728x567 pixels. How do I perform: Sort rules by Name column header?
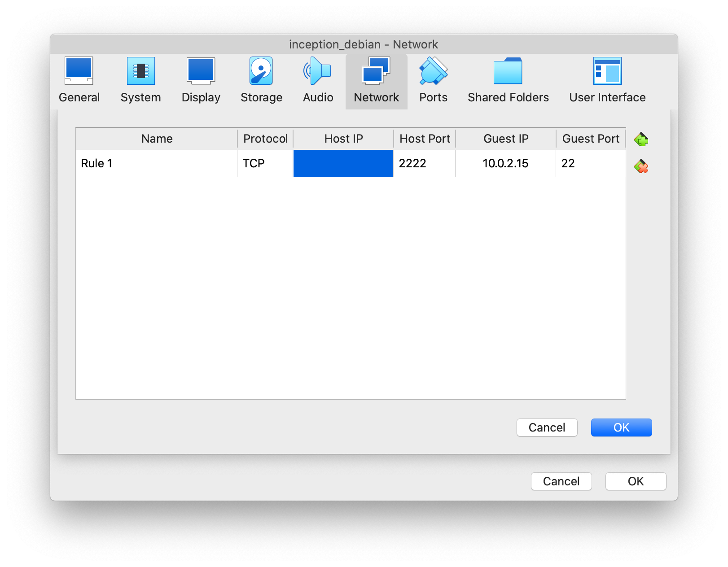coord(157,139)
